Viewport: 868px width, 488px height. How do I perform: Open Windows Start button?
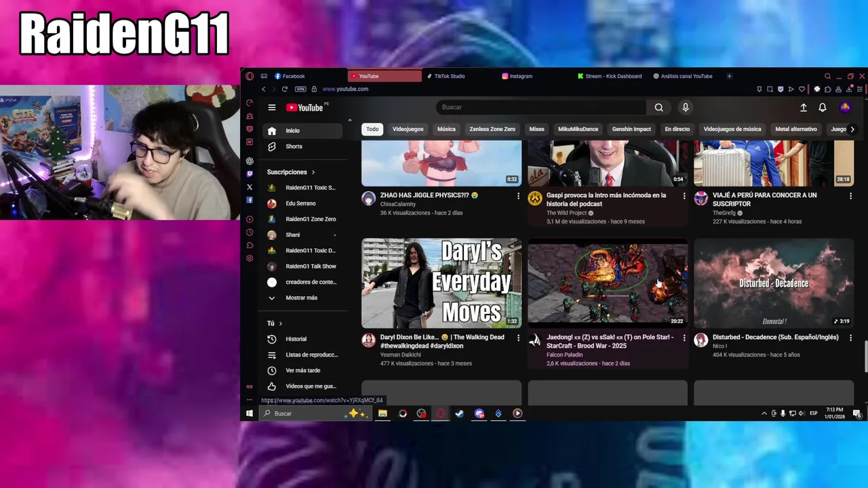coord(250,413)
